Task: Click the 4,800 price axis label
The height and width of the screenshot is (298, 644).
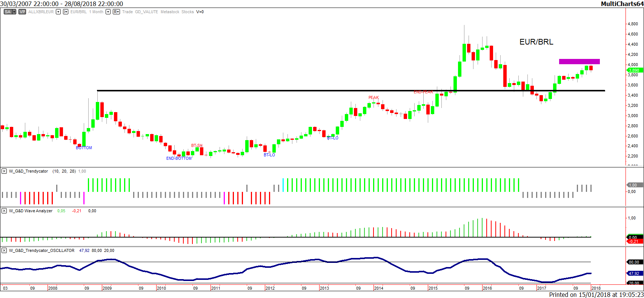Action: point(633,24)
